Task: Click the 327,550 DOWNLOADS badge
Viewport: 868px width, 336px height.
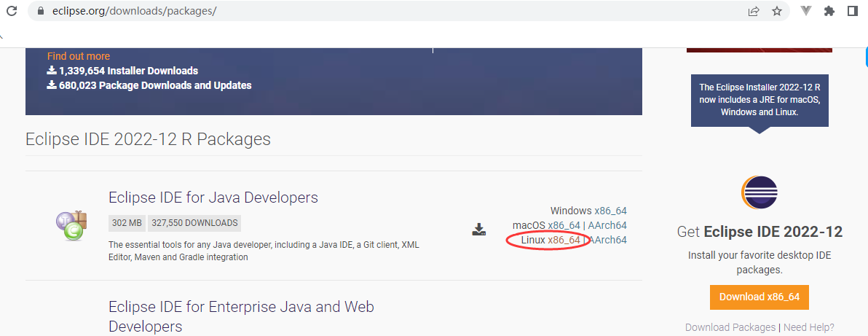Action: click(194, 224)
